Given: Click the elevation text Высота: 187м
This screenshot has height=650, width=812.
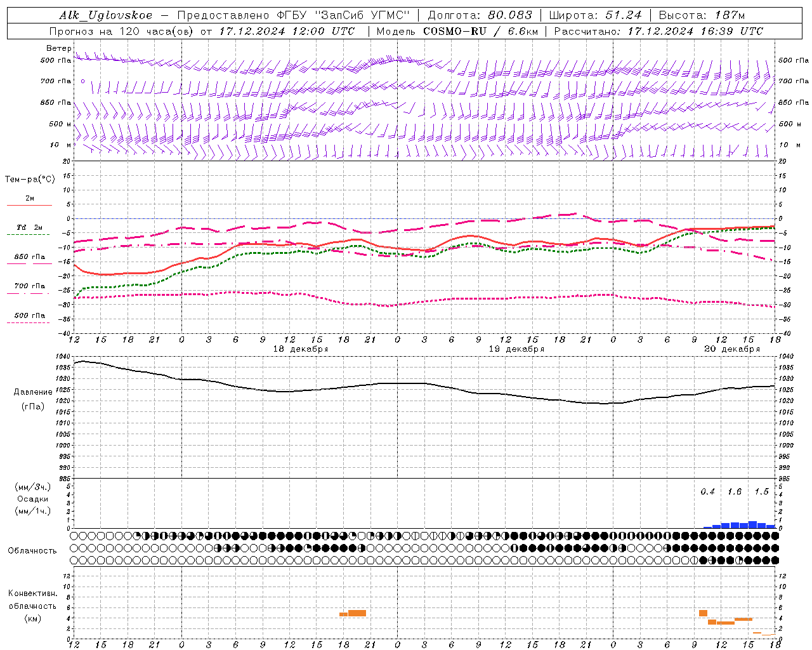Looking at the screenshot, I should click(702, 15).
